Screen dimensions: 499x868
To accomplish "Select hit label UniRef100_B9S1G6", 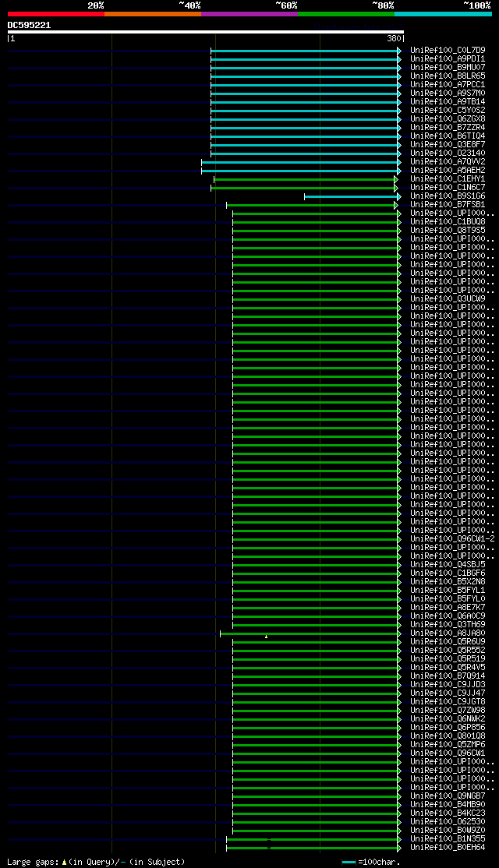I will tap(448, 196).
